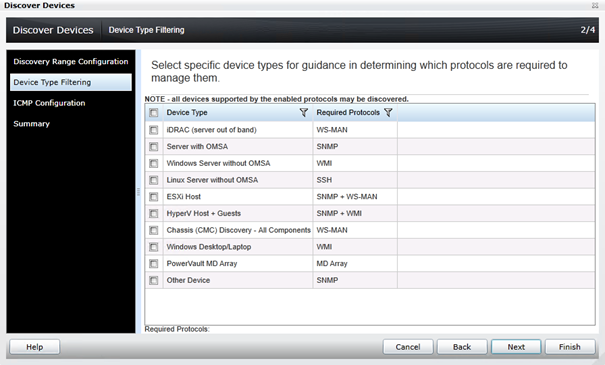
Task: Toggle the select-all checkbox in table header
Action: tap(154, 113)
